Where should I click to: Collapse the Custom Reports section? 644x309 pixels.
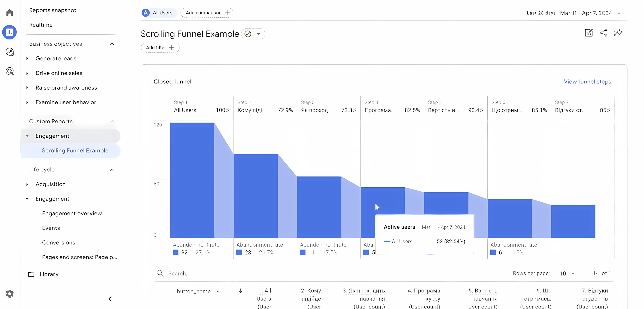pyautogui.click(x=112, y=121)
